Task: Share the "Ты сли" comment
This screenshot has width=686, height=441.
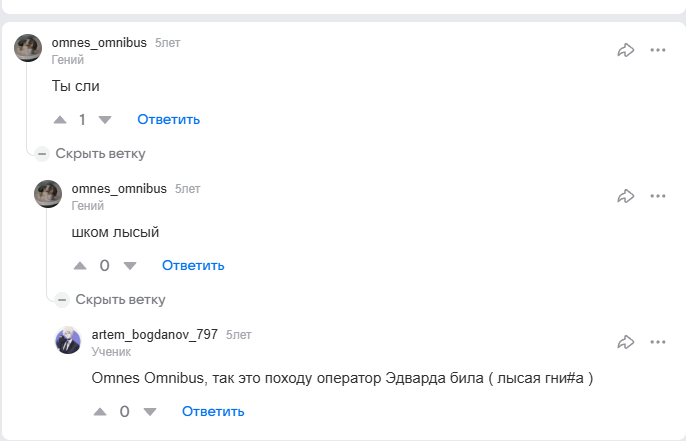Action: (x=626, y=49)
